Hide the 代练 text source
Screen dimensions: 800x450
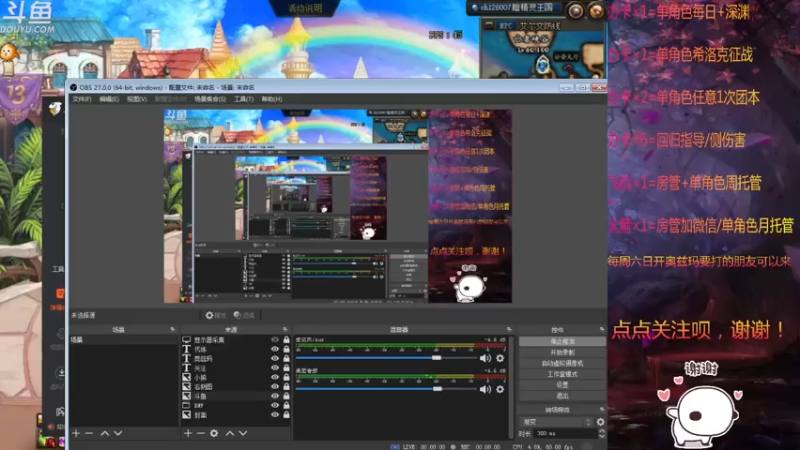tap(275, 349)
